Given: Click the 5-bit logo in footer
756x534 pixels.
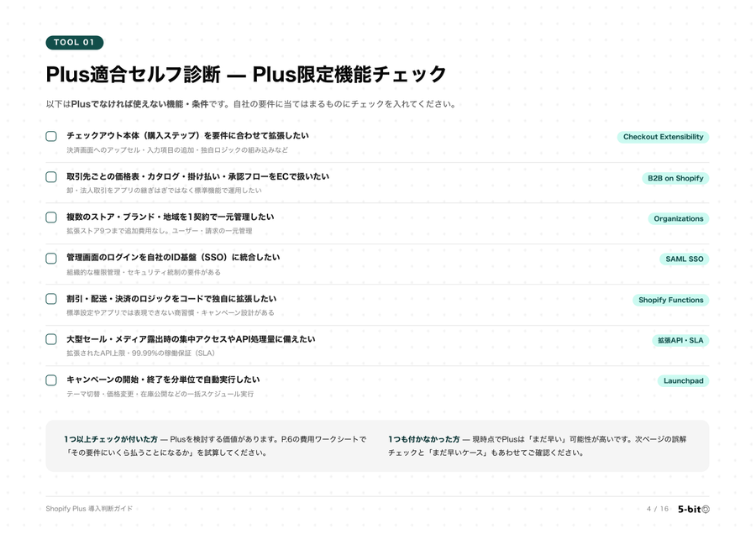Looking at the screenshot, I should click(x=693, y=509).
